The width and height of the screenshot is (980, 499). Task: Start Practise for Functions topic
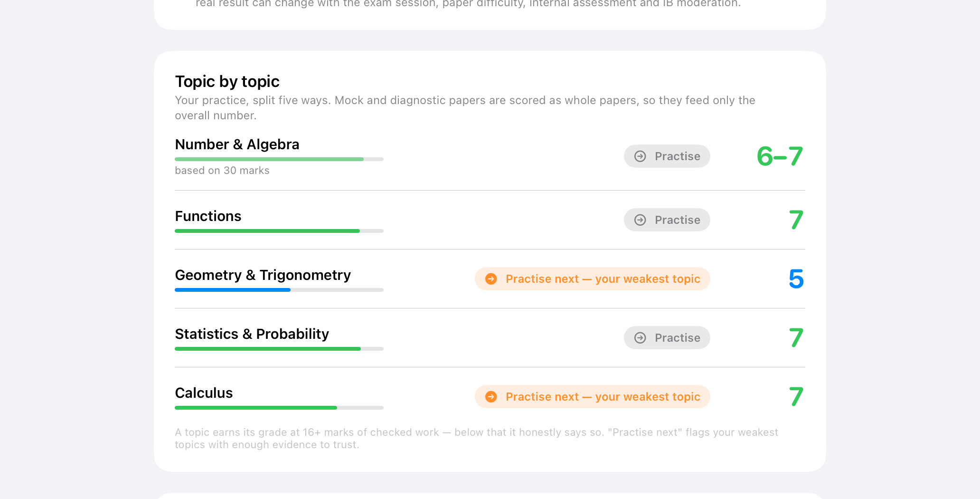click(x=667, y=220)
